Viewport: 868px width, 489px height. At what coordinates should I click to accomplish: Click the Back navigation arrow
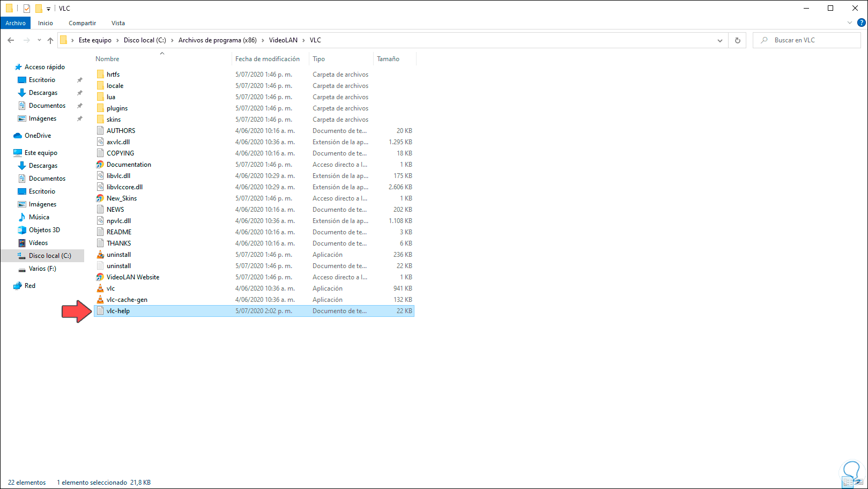tap(11, 40)
